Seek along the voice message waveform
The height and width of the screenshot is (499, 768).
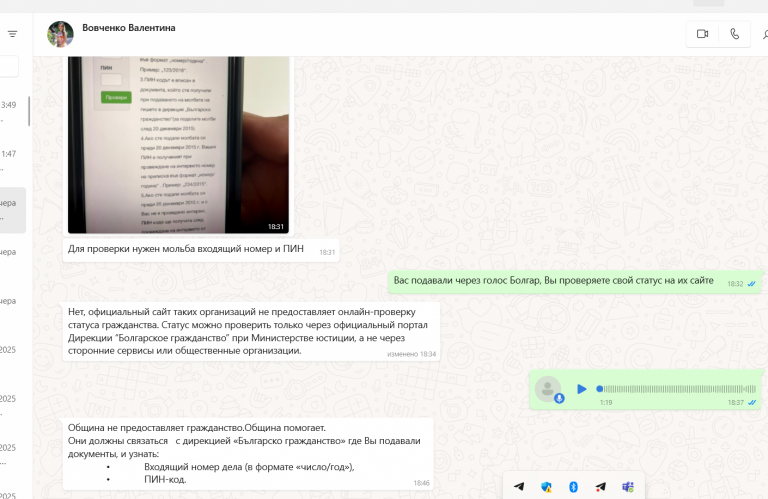click(676, 389)
